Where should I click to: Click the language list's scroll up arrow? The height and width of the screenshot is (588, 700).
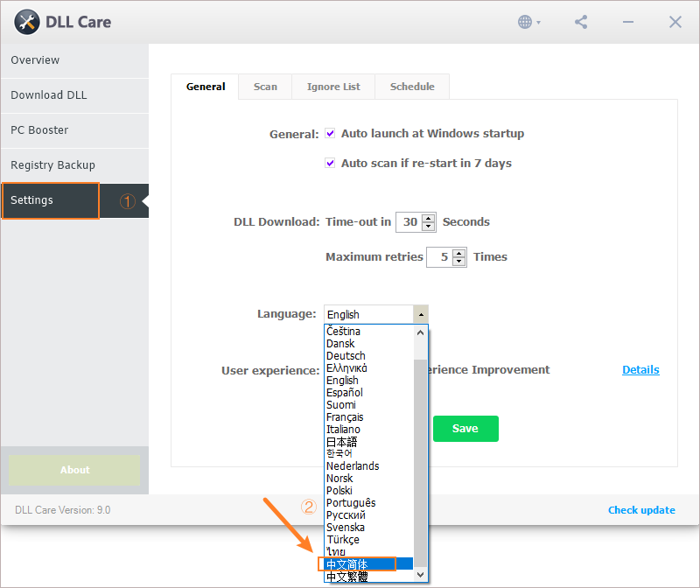420,332
